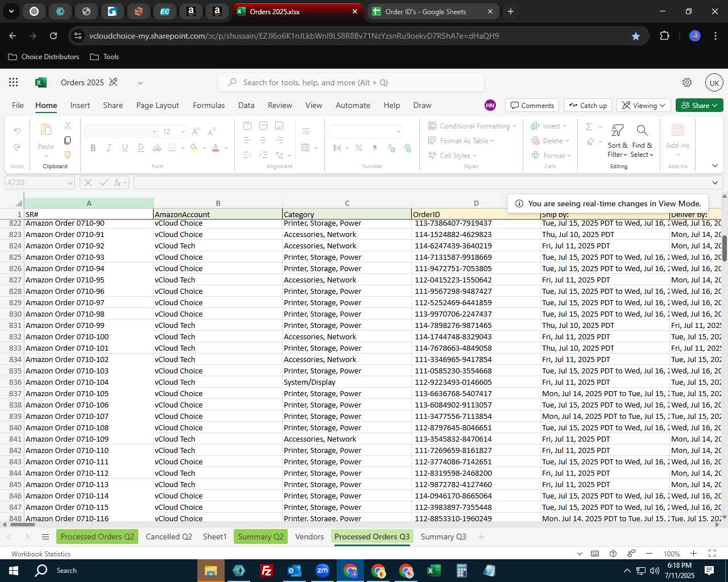Click the Catch up button

(588, 106)
